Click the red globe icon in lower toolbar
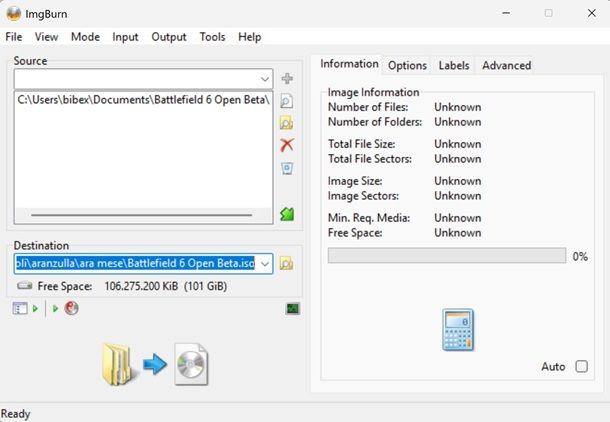The height and width of the screenshot is (422, 610). [72, 308]
